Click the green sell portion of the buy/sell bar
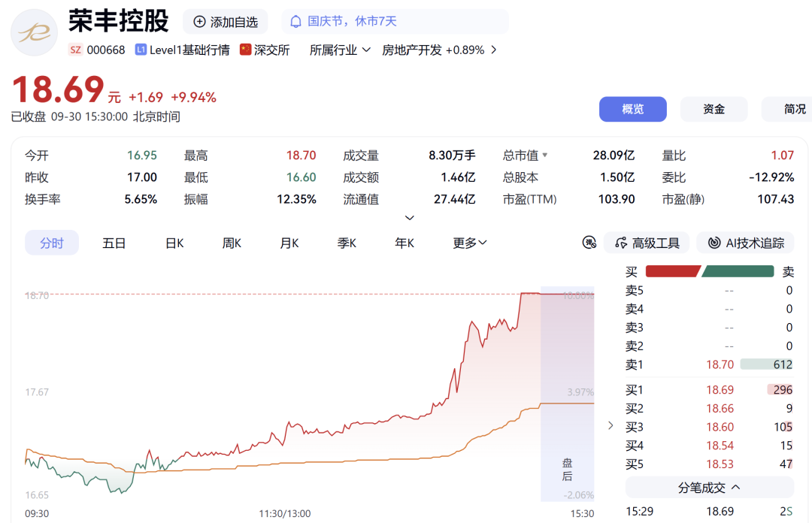Image resolution: width=812 pixels, height=523 pixels. (738, 271)
